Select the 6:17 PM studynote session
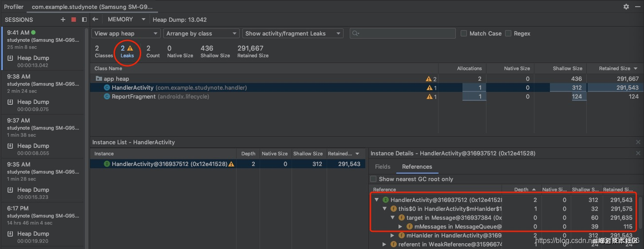Viewport: 644px width, 249px height. [x=43, y=215]
